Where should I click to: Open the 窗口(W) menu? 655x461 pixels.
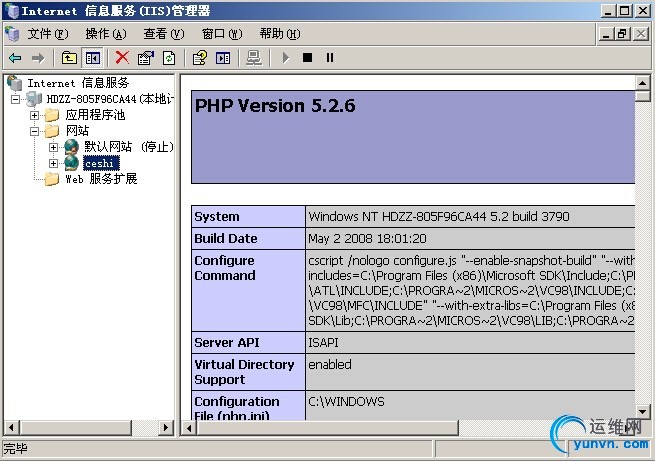point(222,34)
